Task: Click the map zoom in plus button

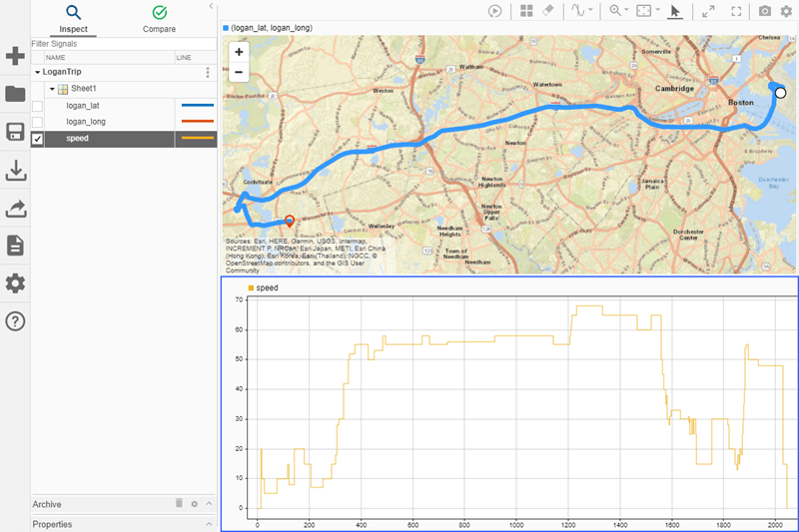Action: pos(239,52)
